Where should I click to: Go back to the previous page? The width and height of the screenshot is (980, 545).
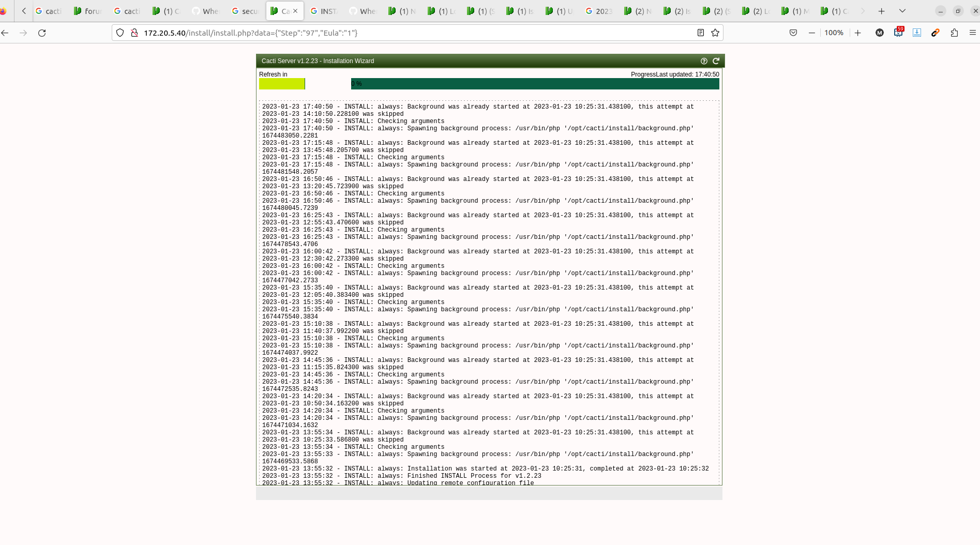pyautogui.click(x=5, y=33)
